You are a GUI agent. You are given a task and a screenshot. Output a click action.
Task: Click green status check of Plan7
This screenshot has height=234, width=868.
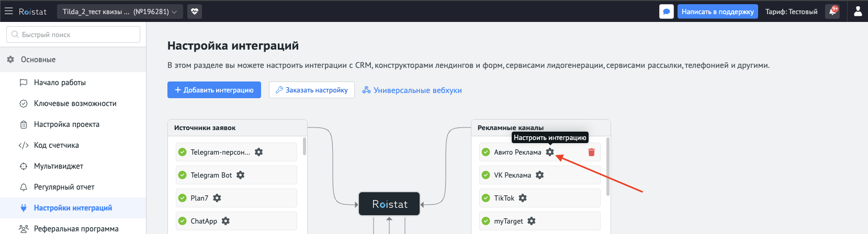[x=182, y=198]
